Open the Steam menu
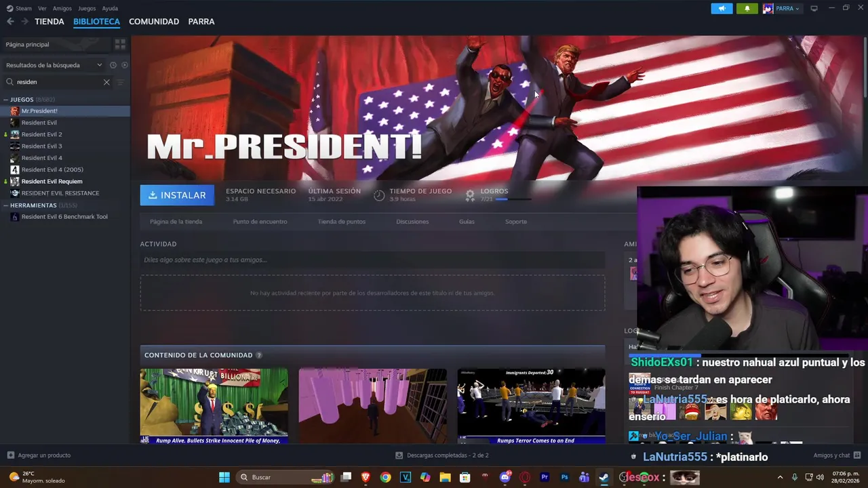 click(x=19, y=8)
